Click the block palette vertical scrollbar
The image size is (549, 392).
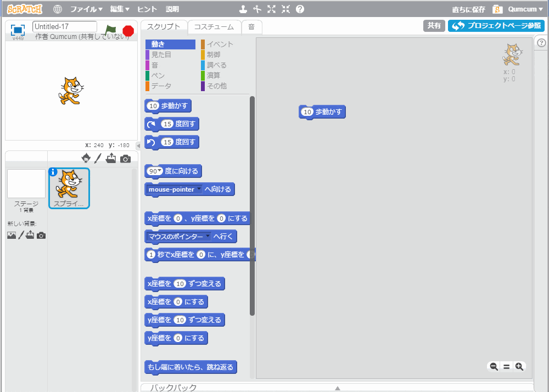pos(252,206)
